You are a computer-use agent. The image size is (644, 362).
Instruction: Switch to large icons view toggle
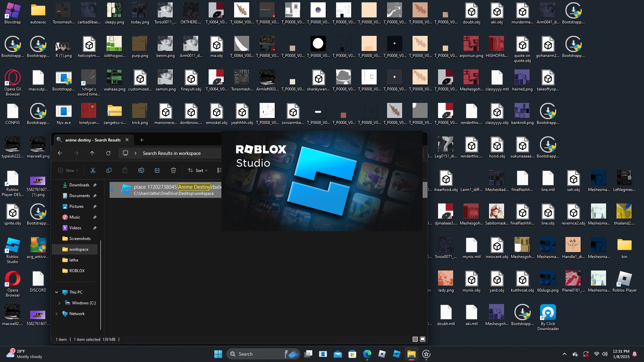pos(423,339)
